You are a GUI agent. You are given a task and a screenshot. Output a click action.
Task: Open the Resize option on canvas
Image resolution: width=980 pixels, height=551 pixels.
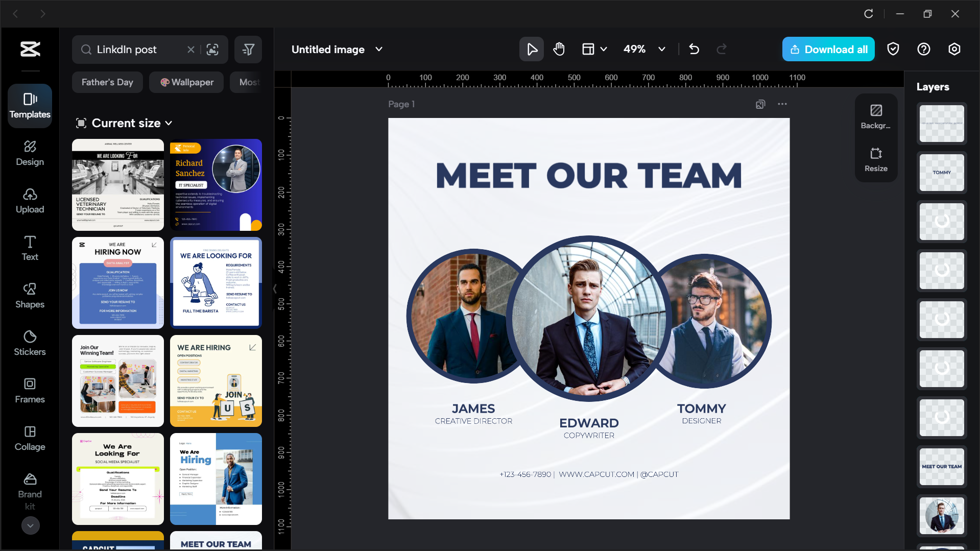[x=875, y=159]
